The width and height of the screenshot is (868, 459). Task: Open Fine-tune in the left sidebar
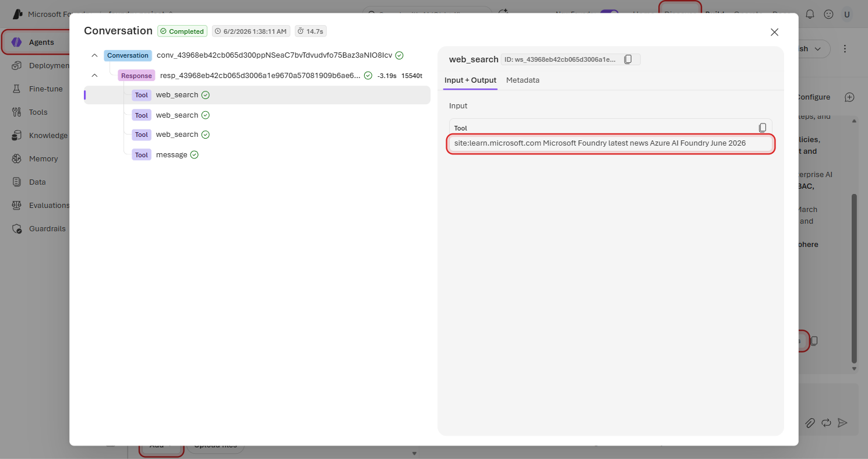tap(45, 89)
